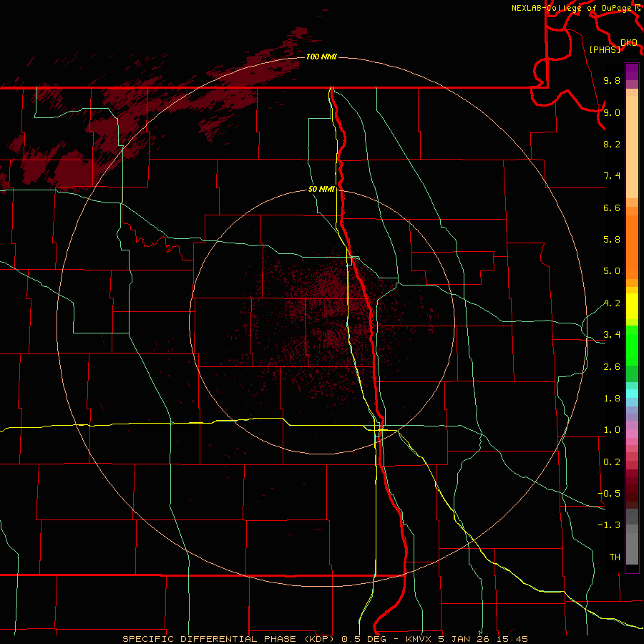Click the 5 JAN 26 date in caption
The image size is (644, 644).
point(464,639)
